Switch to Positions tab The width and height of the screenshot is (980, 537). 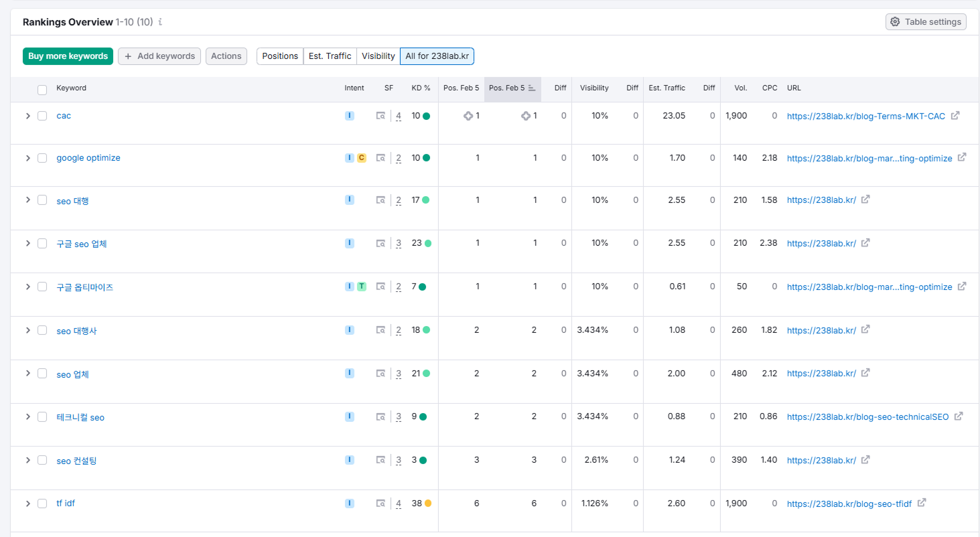(x=280, y=56)
